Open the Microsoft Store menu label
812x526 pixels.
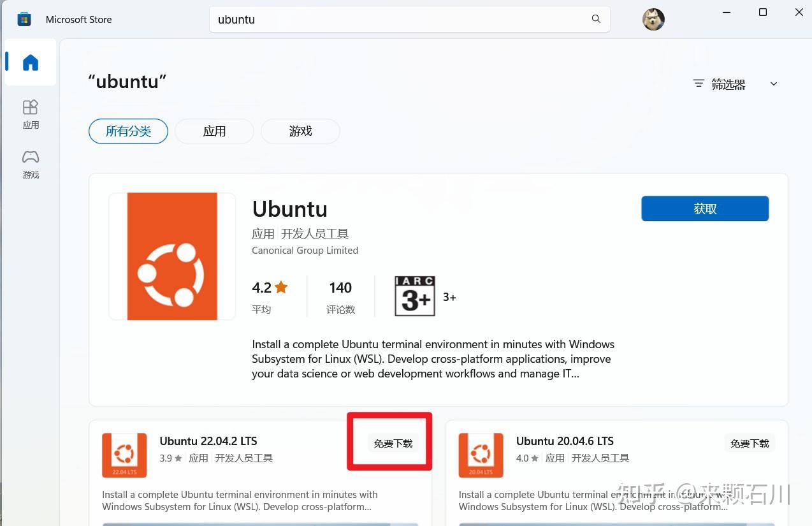tap(78, 19)
